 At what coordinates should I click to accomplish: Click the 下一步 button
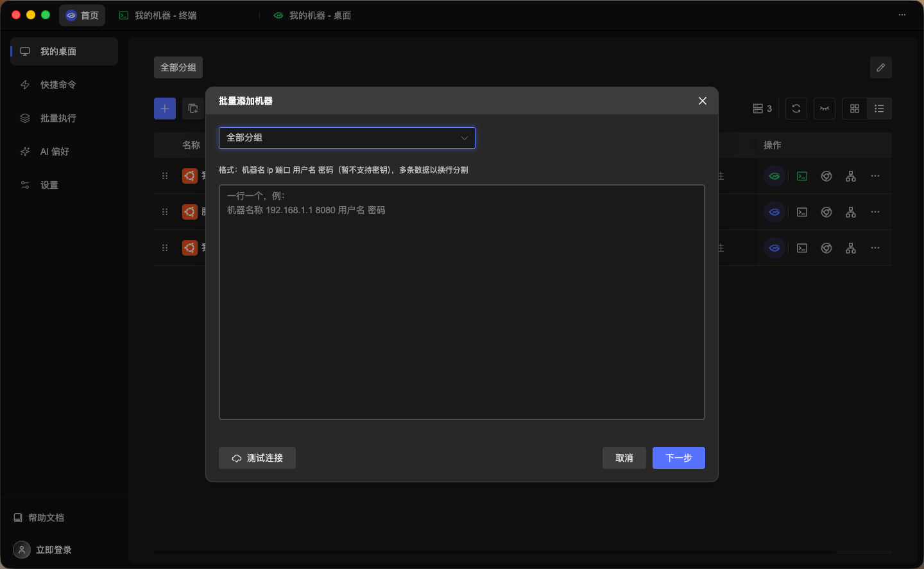(679, 458)
